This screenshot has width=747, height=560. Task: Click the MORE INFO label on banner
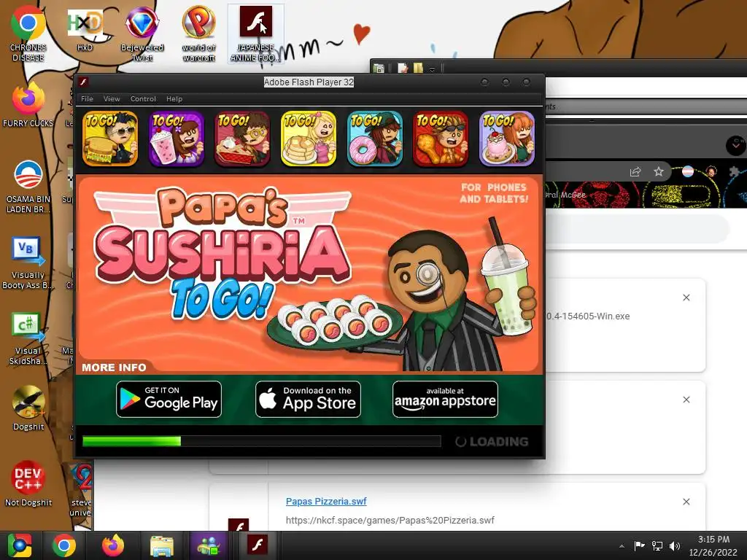click(114, 367)
